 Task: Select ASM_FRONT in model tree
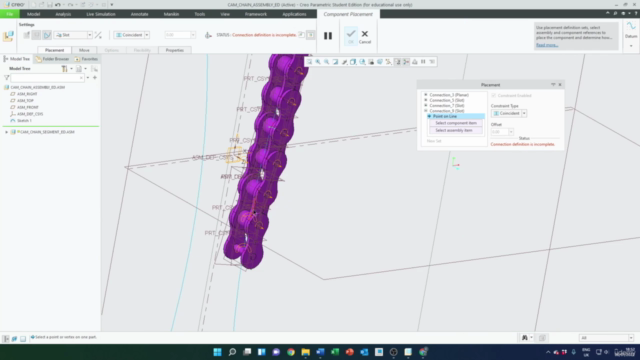point(27,107)
